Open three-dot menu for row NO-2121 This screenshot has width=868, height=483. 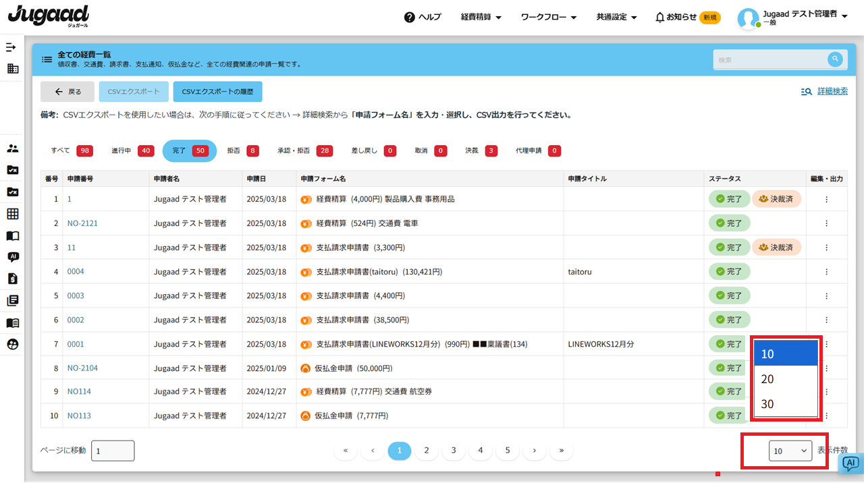coord(826,223)
